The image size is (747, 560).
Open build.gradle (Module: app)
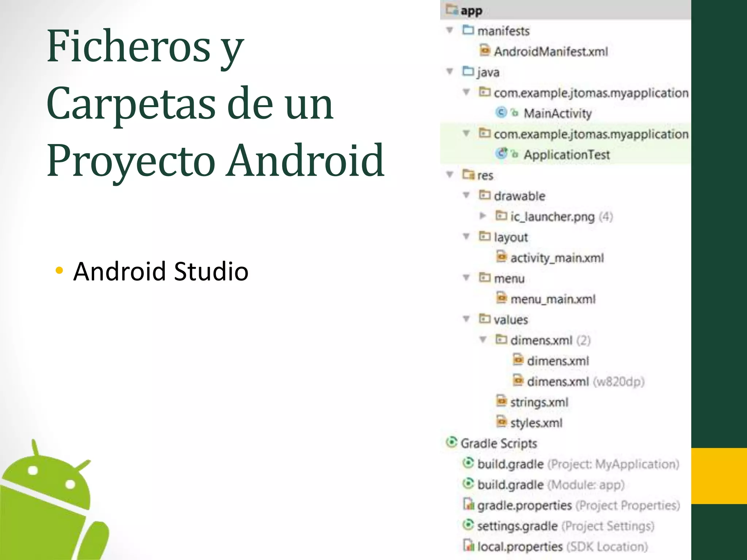tap(551, 485)
